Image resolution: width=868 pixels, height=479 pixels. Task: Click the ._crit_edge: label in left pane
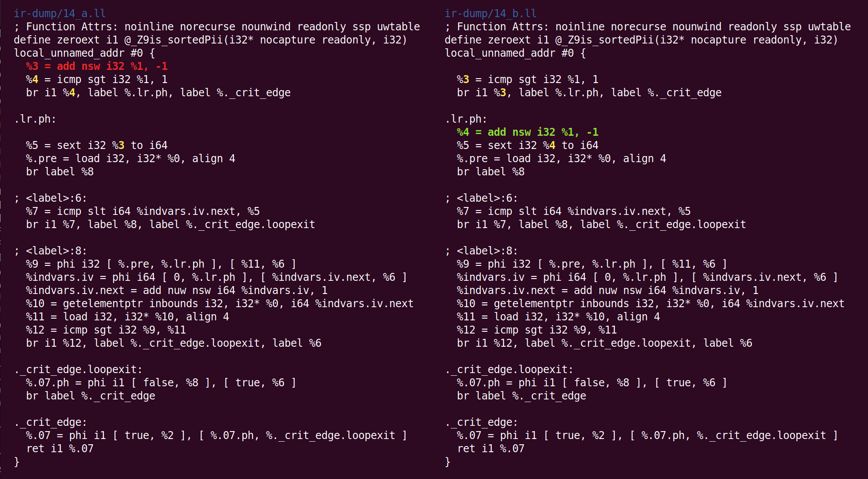point(51,422)
